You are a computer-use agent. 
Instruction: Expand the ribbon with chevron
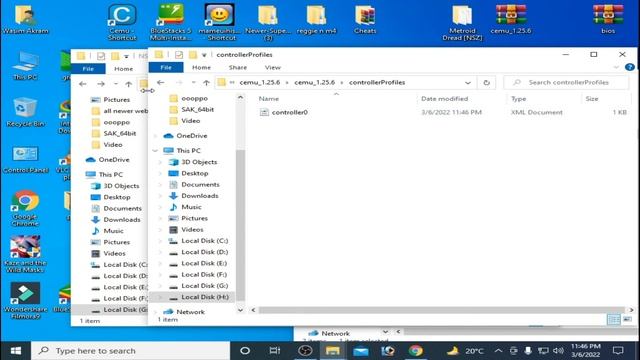pos(616,67)
